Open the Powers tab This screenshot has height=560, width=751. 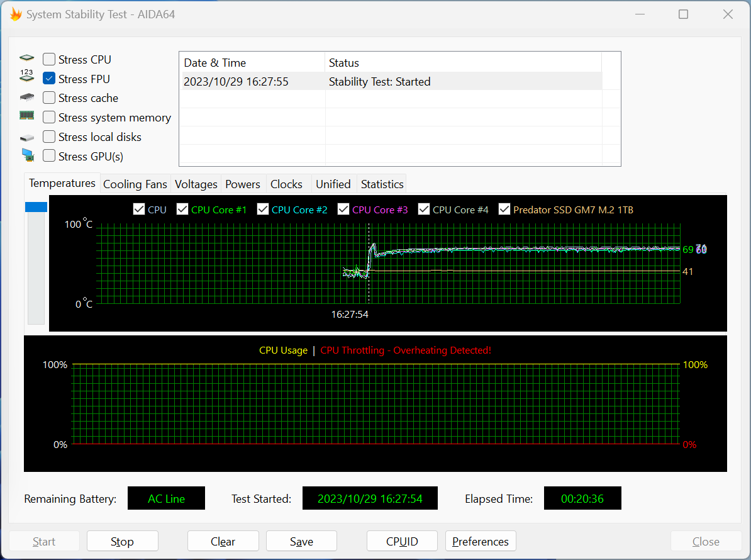pos(243,184)
